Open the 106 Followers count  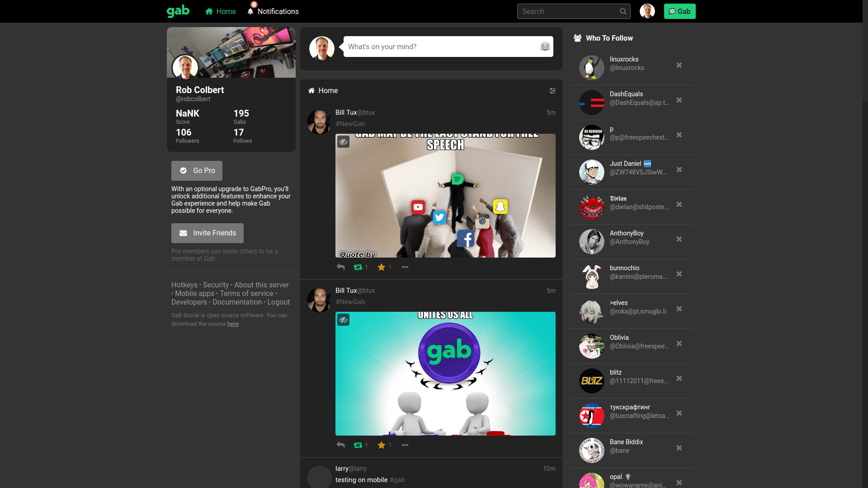(x=187, y=135)
